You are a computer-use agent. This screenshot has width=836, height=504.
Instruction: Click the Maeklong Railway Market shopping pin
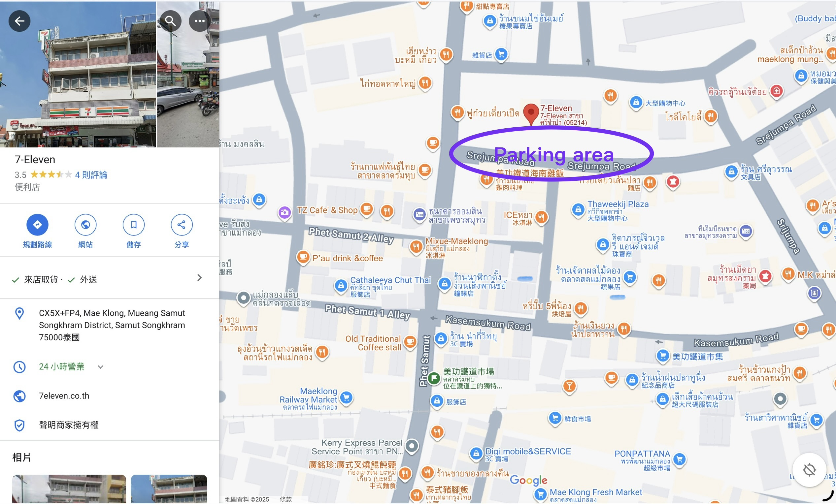pyautogui.click(x=346, y=397)
